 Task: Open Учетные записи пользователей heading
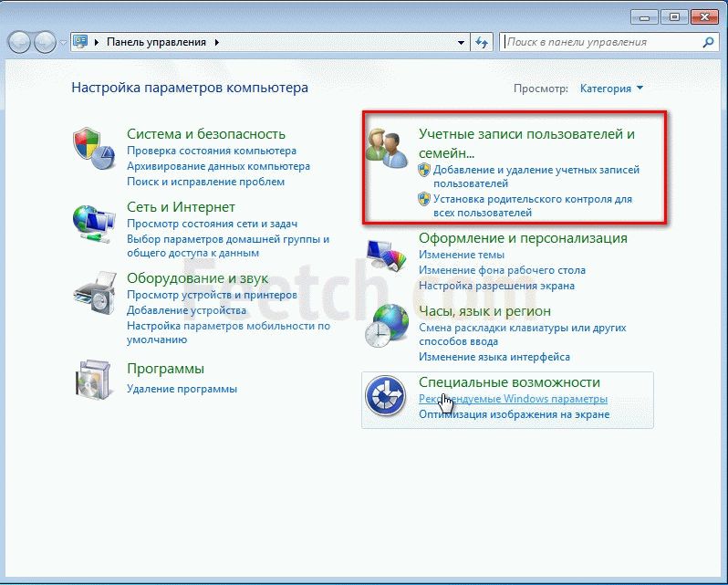pos(526,143)
